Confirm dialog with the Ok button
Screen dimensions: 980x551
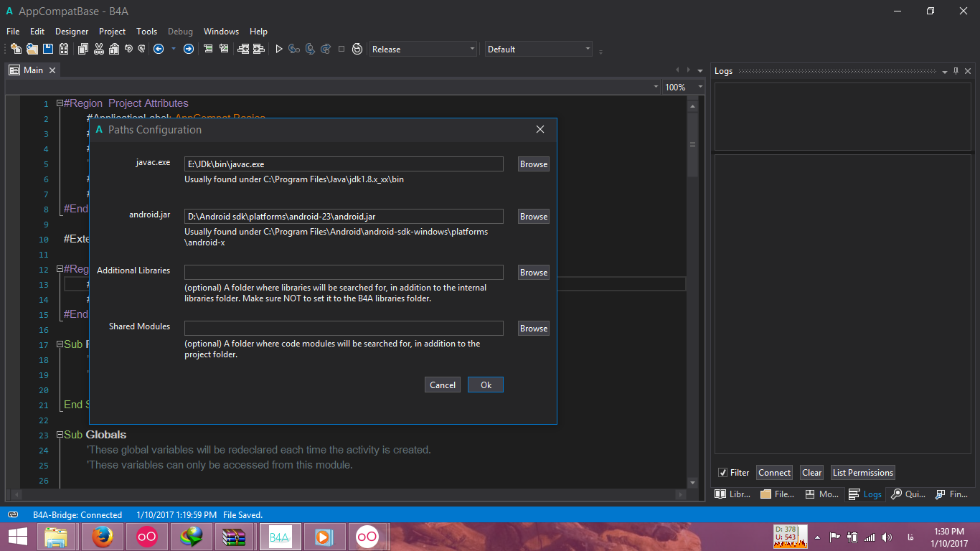point(486,385)
